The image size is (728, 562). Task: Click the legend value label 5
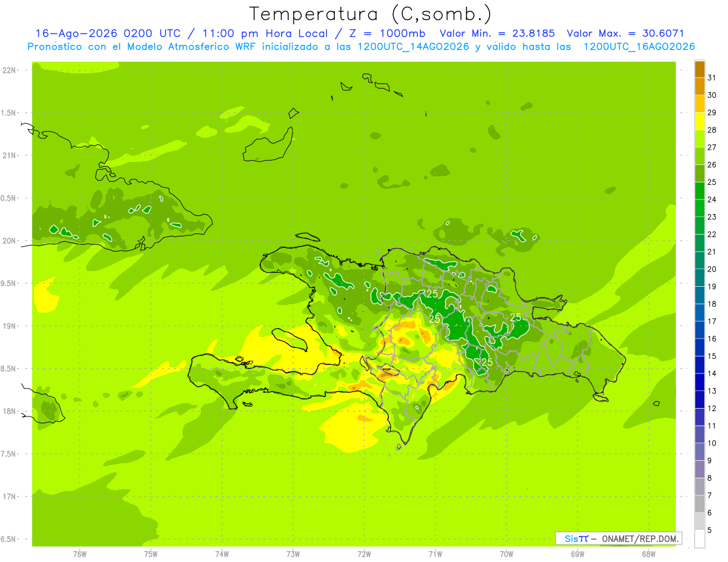[x=710, y=530]
